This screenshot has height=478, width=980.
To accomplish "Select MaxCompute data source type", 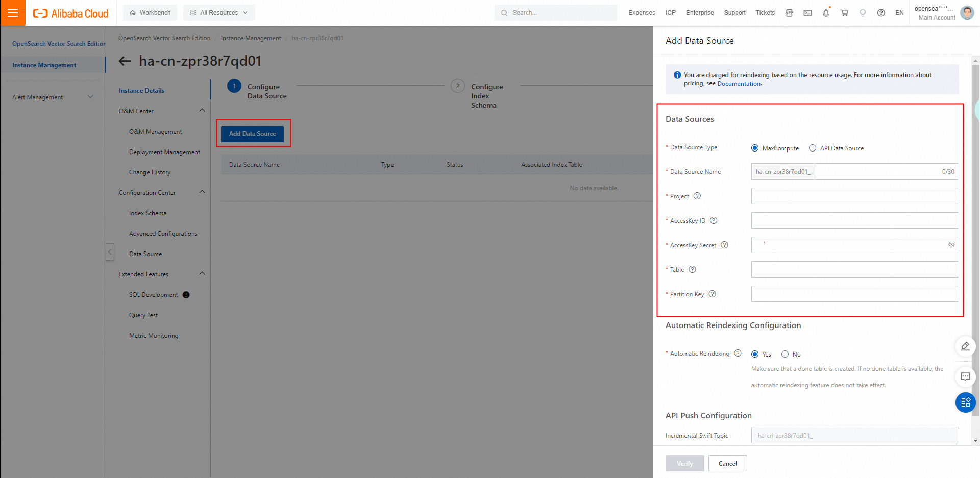I will pyautogui.click(x=755, y=148).
